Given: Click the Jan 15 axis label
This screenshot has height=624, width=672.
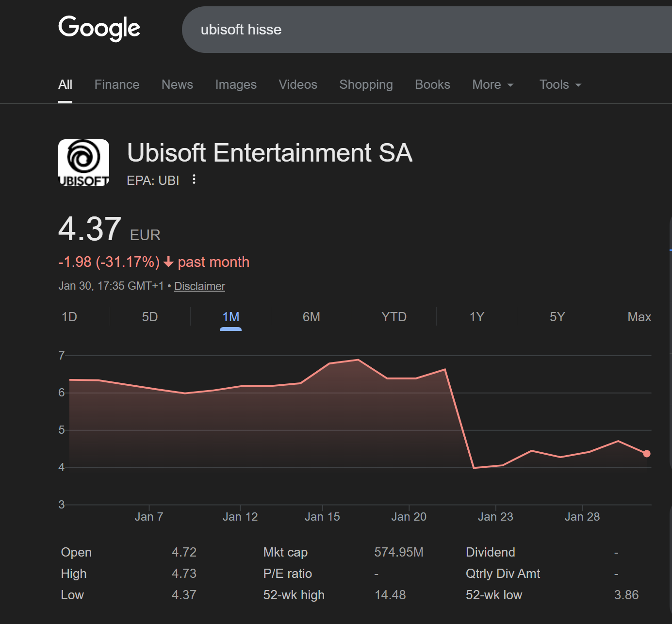Looking at the screenshot, I should point(322,517).
